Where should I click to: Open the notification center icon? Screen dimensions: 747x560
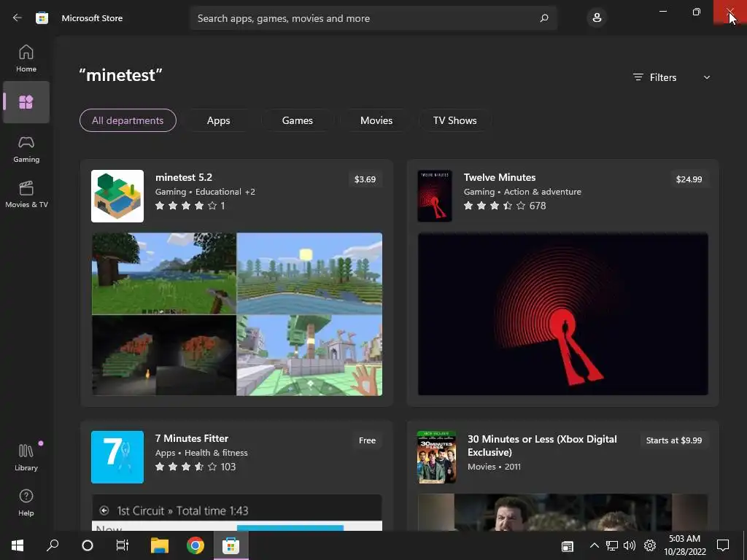coord(723,545)
